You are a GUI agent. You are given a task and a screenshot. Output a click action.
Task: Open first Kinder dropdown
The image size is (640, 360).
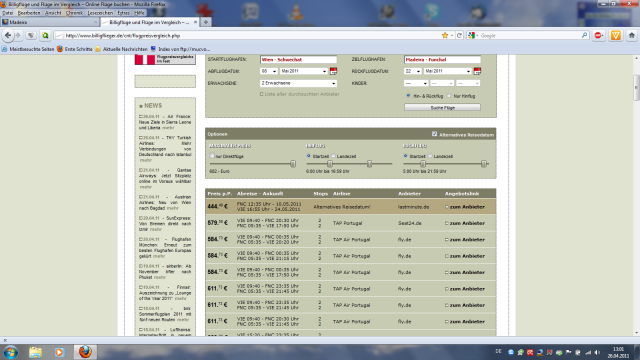tap(416, 83)
